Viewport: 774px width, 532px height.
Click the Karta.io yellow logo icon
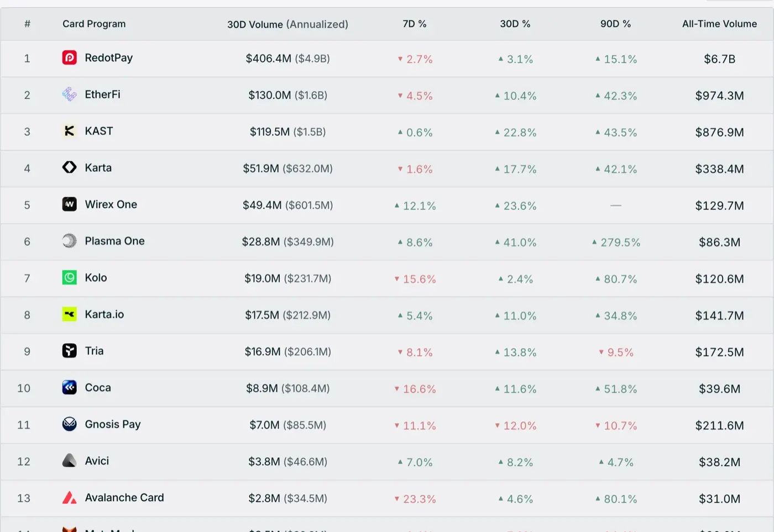70,314
